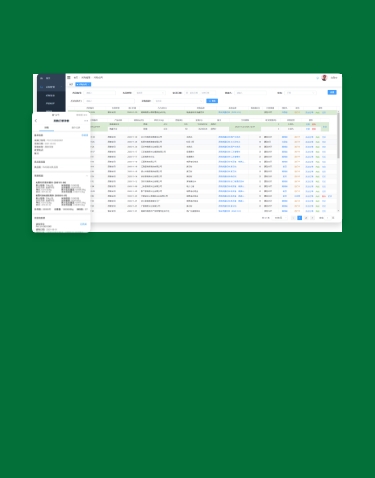Click the calendar icon in the date range field
The width and height of the screenshot is (375, 478).
(x=187, y=93)
